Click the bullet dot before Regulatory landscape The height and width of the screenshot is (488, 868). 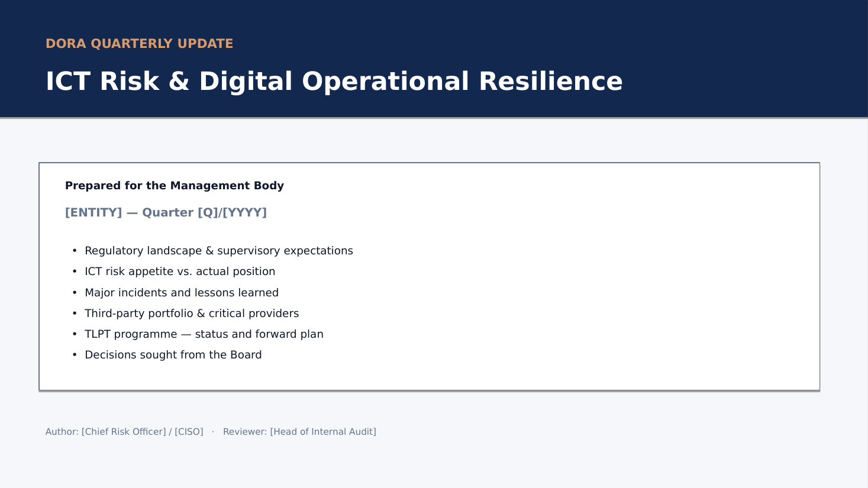pos(75,251)
